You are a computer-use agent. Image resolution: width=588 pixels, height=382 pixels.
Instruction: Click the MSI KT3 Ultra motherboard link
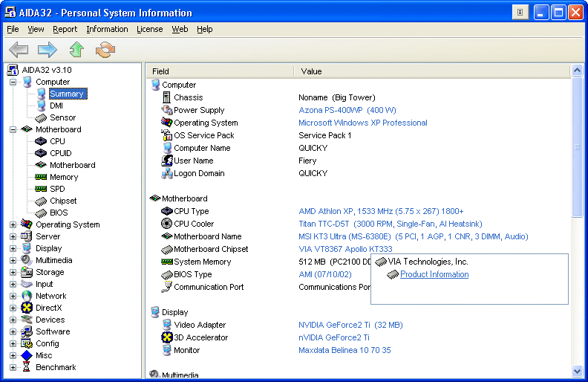[x=414, y=237]
